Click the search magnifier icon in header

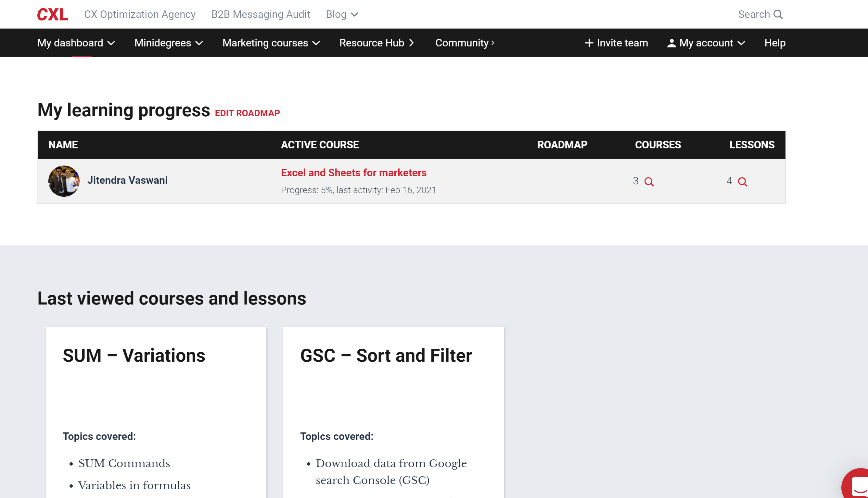[778, 14]
